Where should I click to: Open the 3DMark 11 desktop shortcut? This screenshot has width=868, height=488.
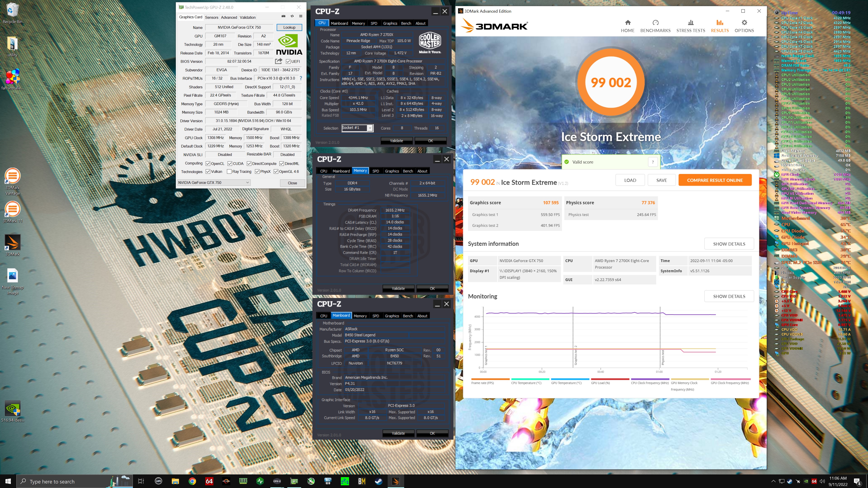pyautogui.click(x=12, y=212)
